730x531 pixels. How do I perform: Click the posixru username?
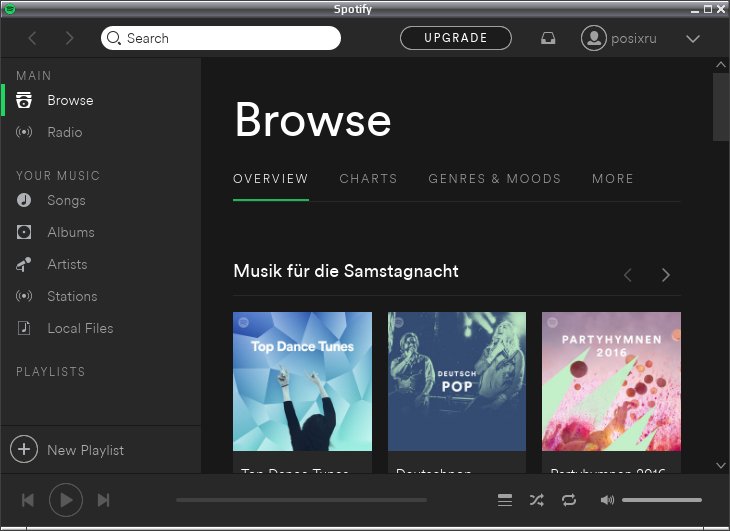point(634,39)
